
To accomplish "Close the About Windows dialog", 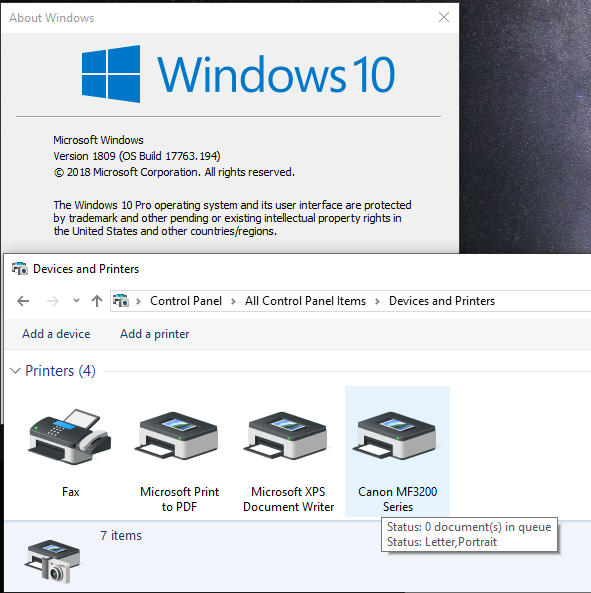I will (444, 17).
